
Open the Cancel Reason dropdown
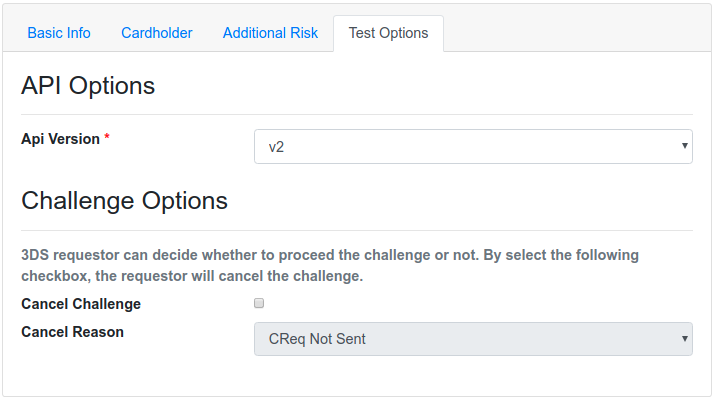point(473,339)
